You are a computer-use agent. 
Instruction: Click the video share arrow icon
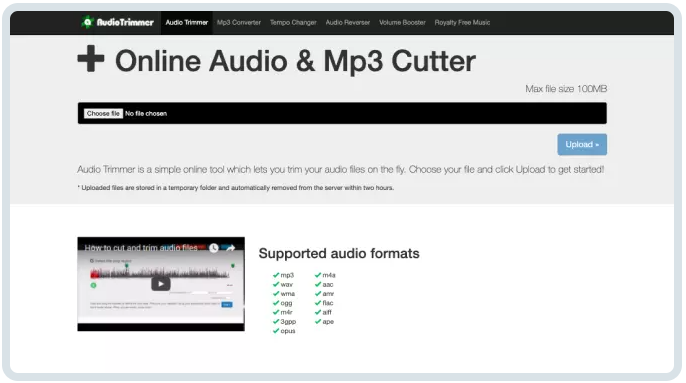click(x=231, y=248)
